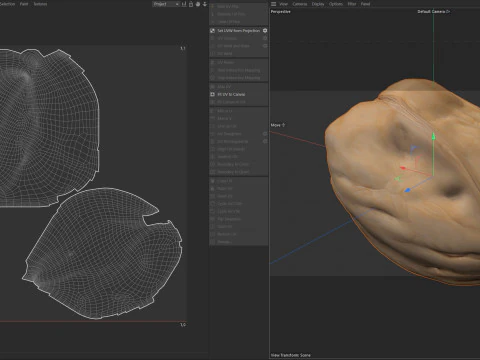Viewport: 480px width, 360px height.
Task: Choose UV Weld and Relax entry
Action: (239, 46)
